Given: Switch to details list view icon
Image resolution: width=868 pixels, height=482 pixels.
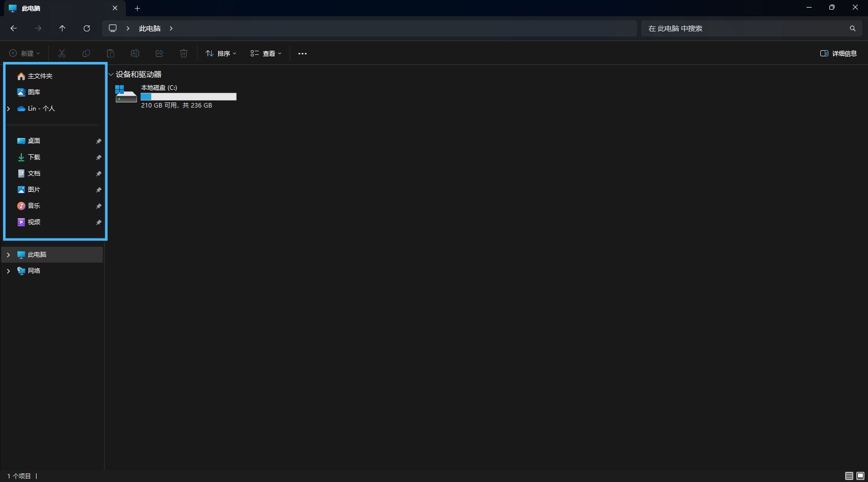Looking at the screenshot, I should pos(849,476).
